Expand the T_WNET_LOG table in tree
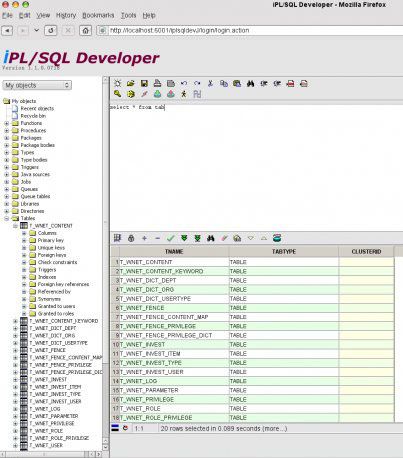Viewport: 403px width, 458px height. pos(15,409)
